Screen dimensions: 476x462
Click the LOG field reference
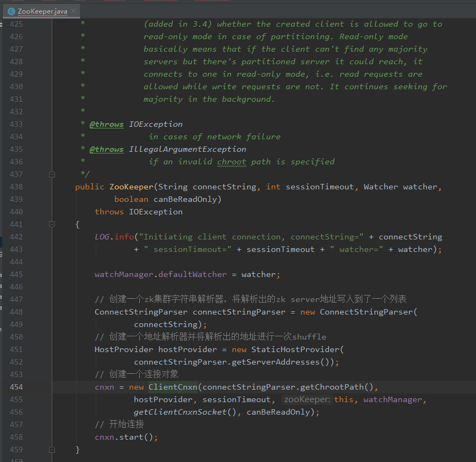102,237
